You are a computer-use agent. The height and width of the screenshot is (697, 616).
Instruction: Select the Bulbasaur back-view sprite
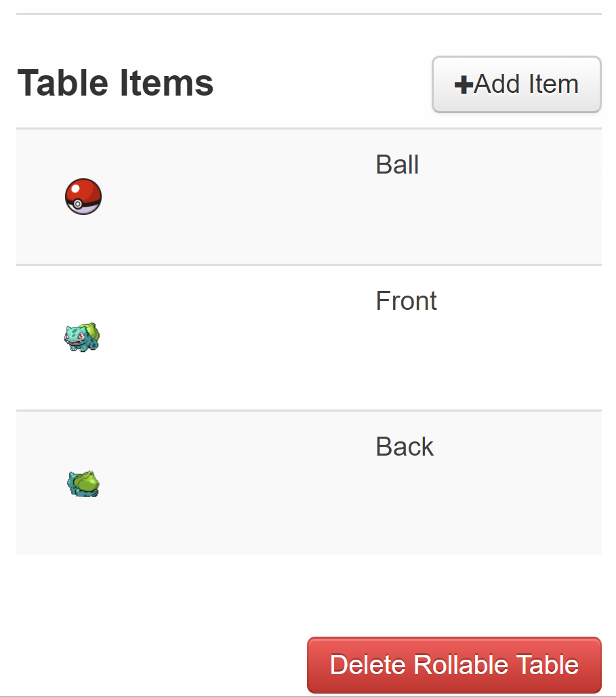pos(83,483)
